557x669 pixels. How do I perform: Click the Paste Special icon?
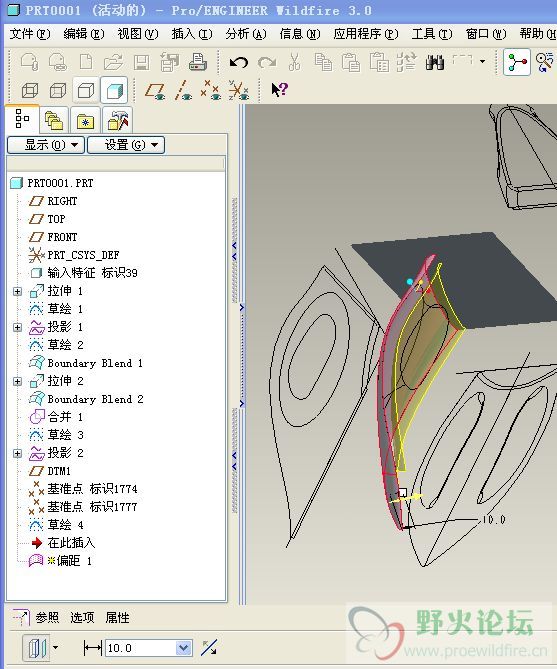tap(379, 62)
